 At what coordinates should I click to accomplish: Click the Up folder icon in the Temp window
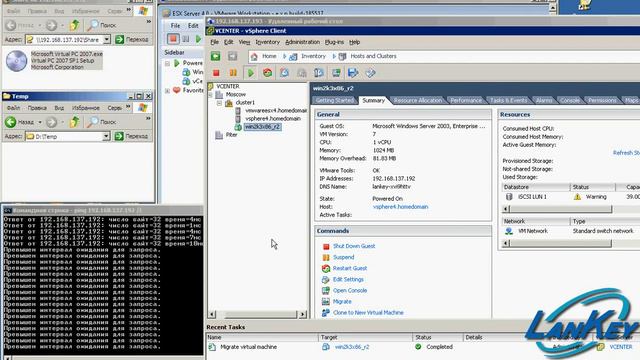click(74, 122)
